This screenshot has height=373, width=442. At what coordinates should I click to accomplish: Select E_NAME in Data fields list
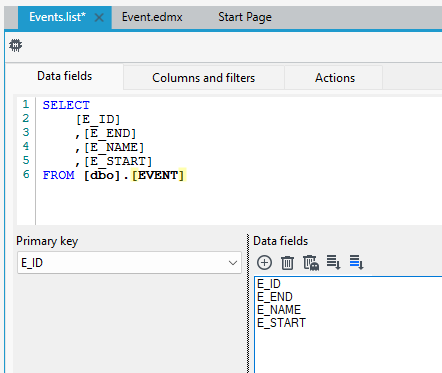[x=279, y=310]
